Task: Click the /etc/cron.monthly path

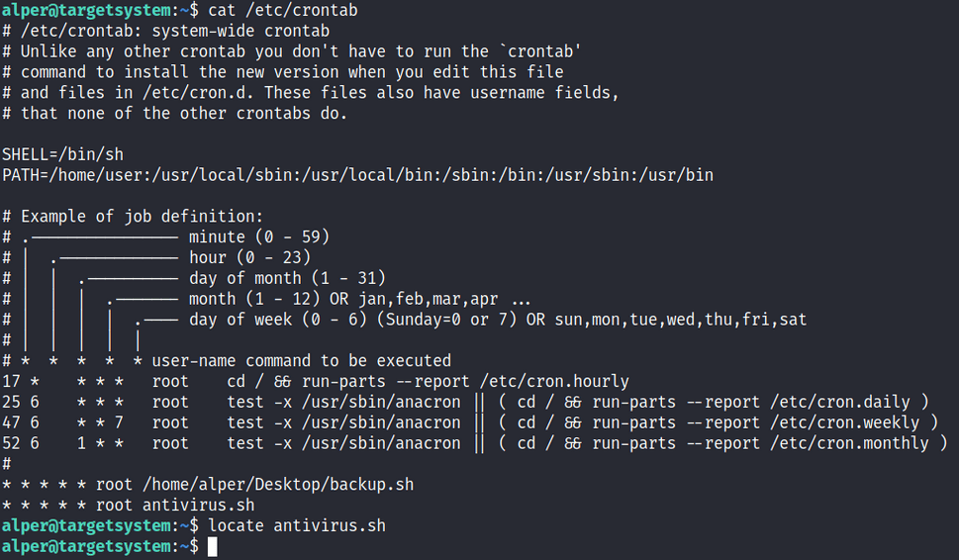Action: [x=850, y=443]
